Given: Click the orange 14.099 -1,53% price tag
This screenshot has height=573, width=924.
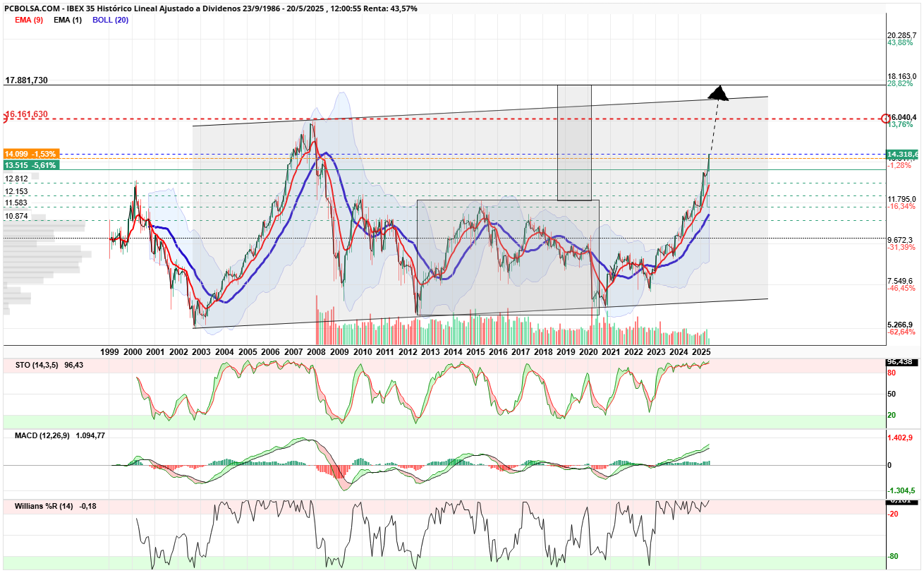Looking at the screenshot, I should (x=31, y=154).
